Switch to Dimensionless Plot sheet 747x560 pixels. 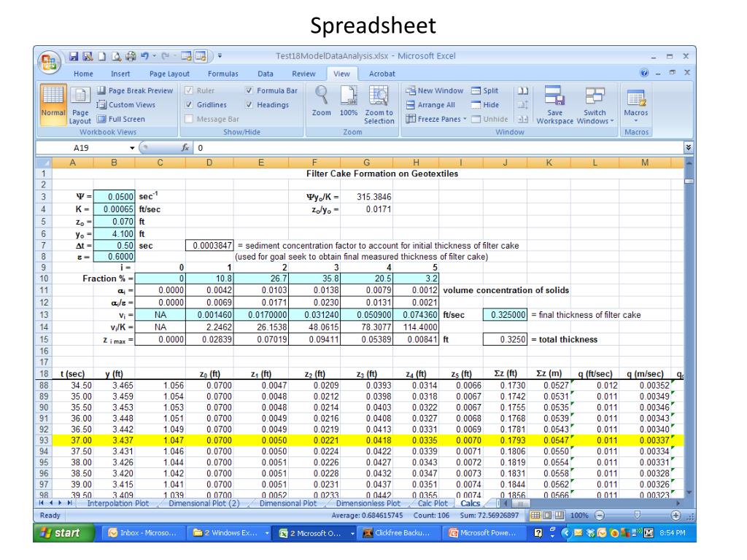368,503
